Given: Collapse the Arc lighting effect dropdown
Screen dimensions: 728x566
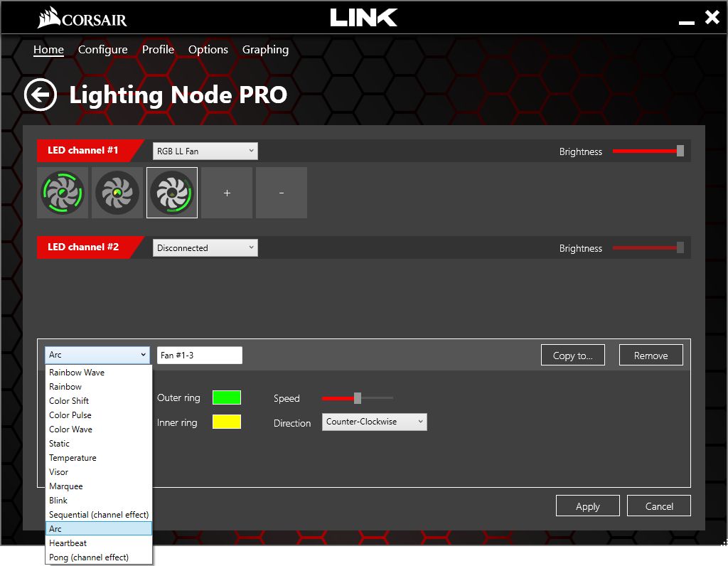Looking at the screenshot, I should click(x=97, y=355).
